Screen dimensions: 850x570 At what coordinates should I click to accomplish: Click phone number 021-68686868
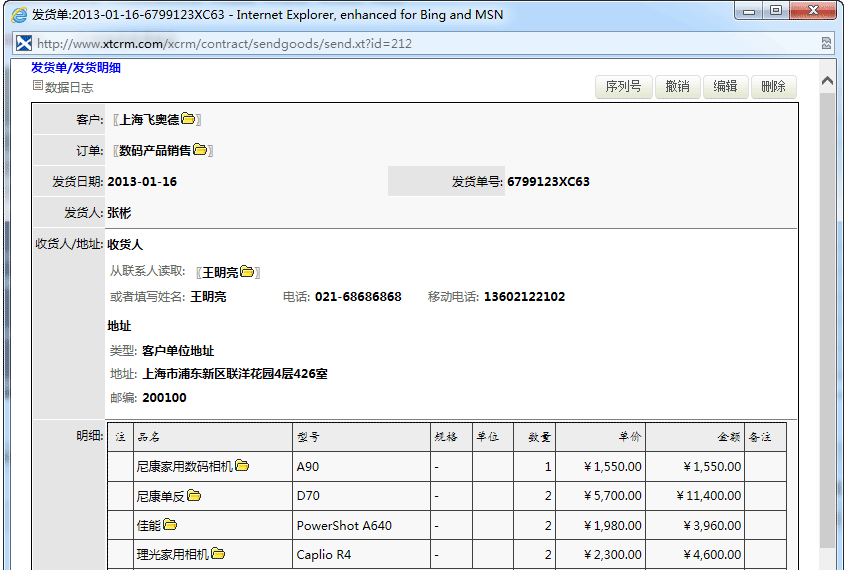pyautogui.click(x=358, y=297)
